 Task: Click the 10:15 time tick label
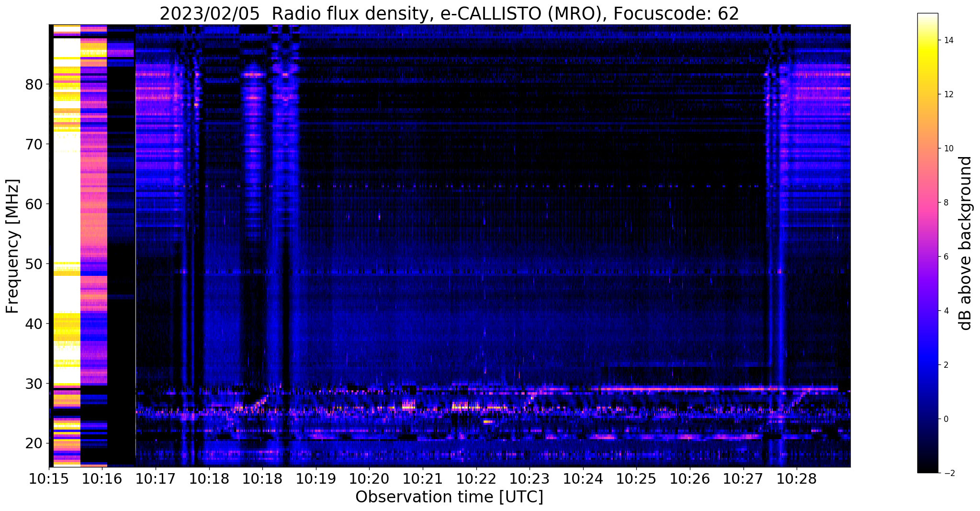[x=49, y=479]
